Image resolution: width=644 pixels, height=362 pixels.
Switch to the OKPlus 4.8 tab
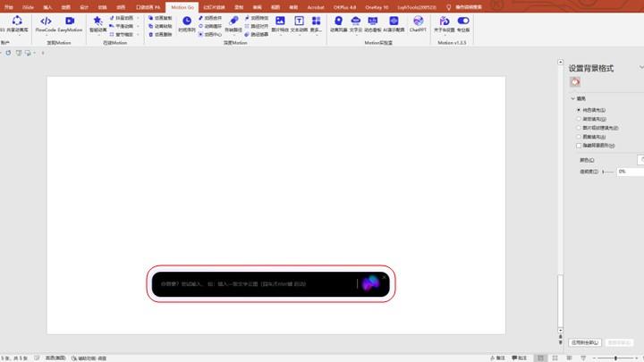click(x=344, y=7)
